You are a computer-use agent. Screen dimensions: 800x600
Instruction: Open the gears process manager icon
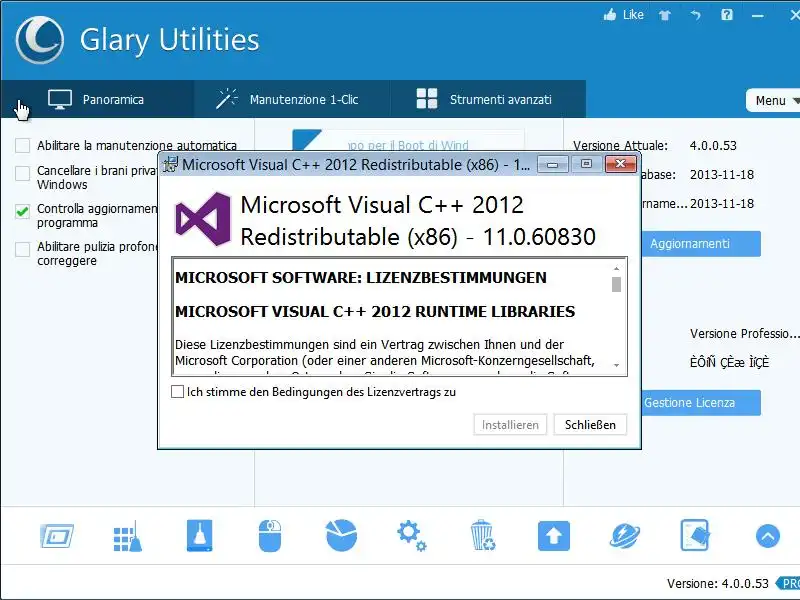tap(412, 536)
